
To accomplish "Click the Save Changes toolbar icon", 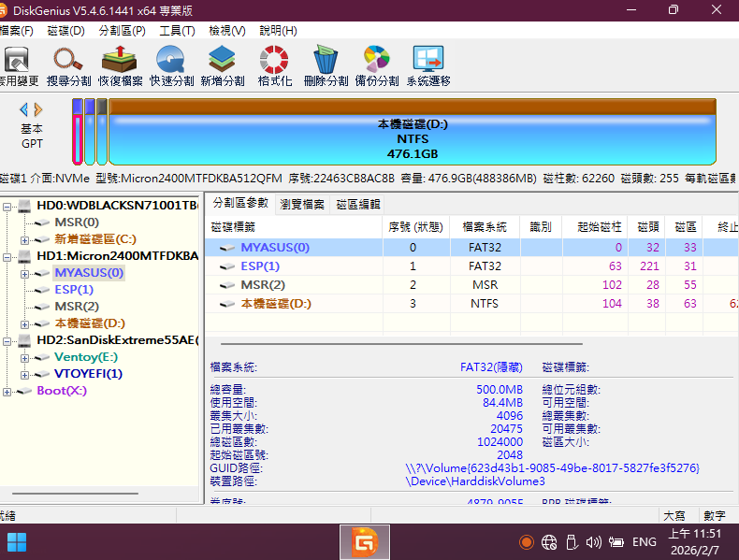I will (x=17, y=65).
